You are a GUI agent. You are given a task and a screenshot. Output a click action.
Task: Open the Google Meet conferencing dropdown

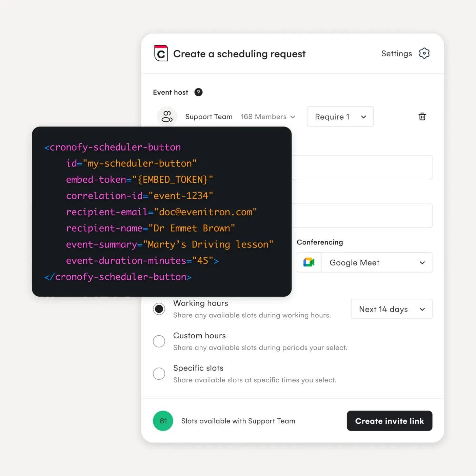point(376,262)
